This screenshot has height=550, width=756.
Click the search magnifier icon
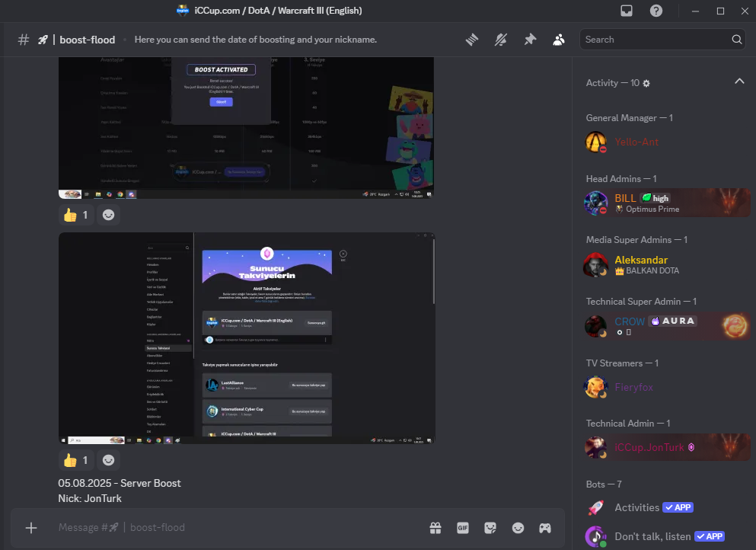[x=737, y=40]
